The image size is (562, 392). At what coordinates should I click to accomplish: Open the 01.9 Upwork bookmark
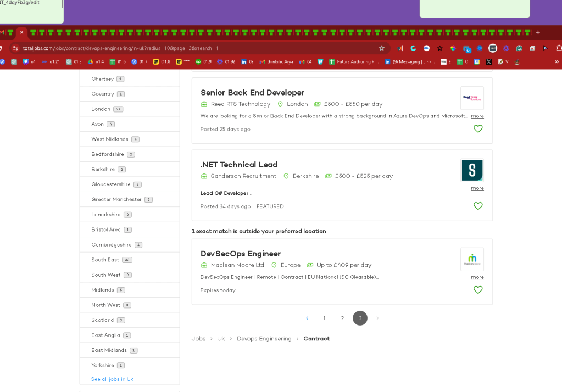click(x=203, y=61)
